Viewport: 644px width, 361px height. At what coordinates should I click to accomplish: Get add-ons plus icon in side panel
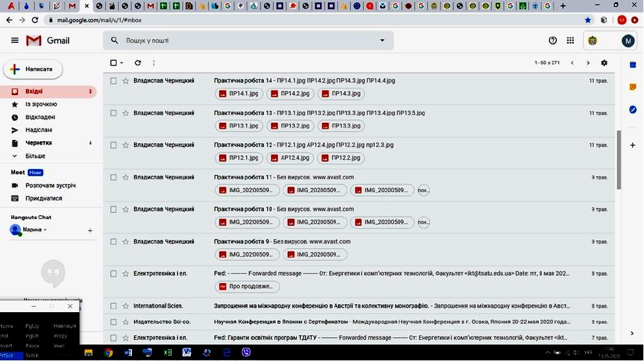[633, 145]
